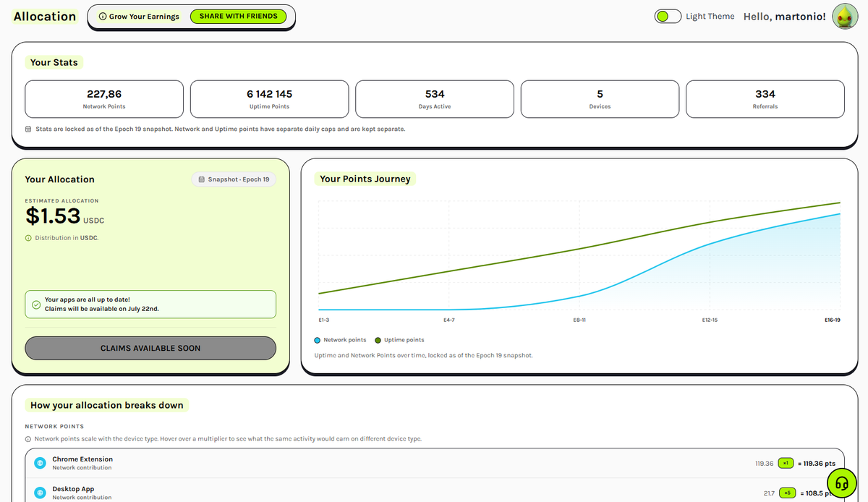Click the x5 multiplier badge for Desktop App
This screenshot has height=502, width=868.
[x=786, y=493]
